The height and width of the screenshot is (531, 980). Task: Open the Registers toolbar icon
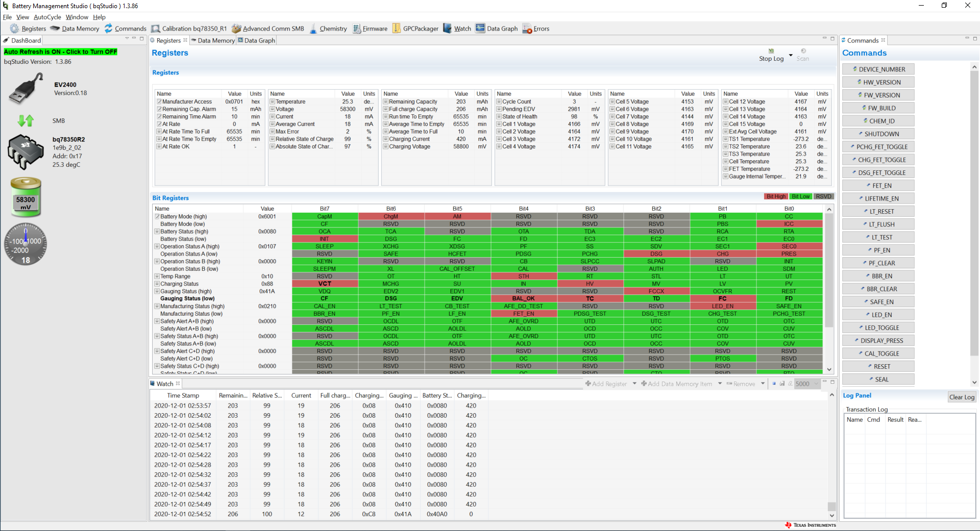(x=28, y=29)
